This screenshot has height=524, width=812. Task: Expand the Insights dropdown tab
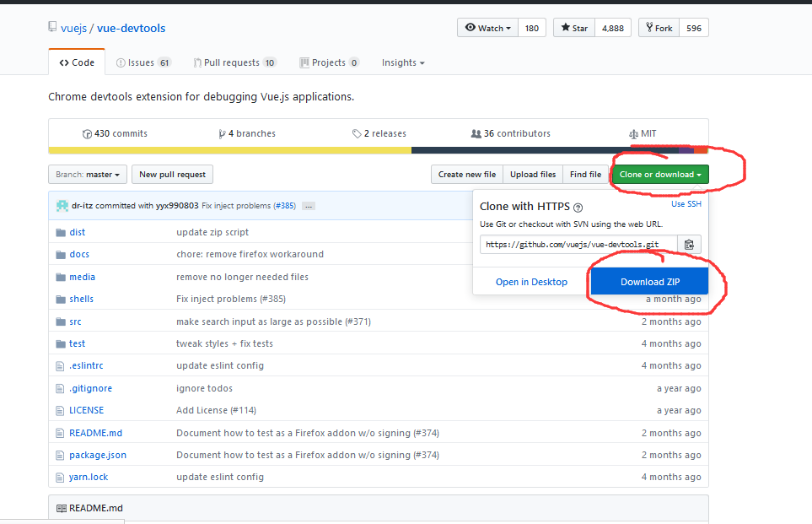pyautogui.click(x=403, y=62)
